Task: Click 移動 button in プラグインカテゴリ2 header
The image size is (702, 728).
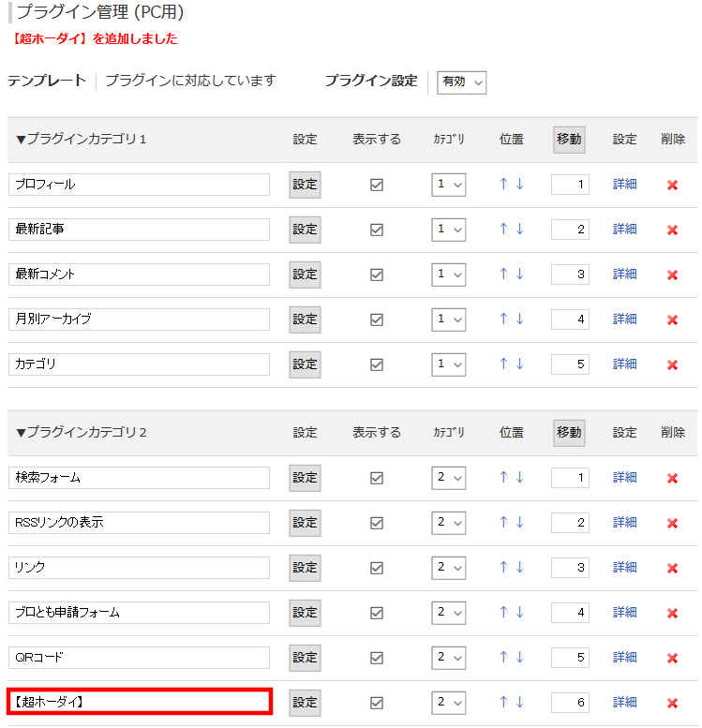Action: [569, 433]
